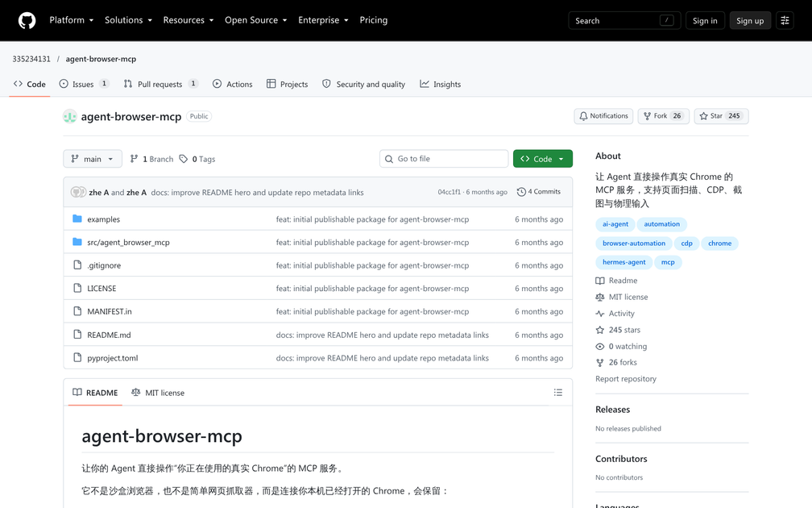Click the Sign in button
This screenshot has width=812, height=508.
(705, 21)
